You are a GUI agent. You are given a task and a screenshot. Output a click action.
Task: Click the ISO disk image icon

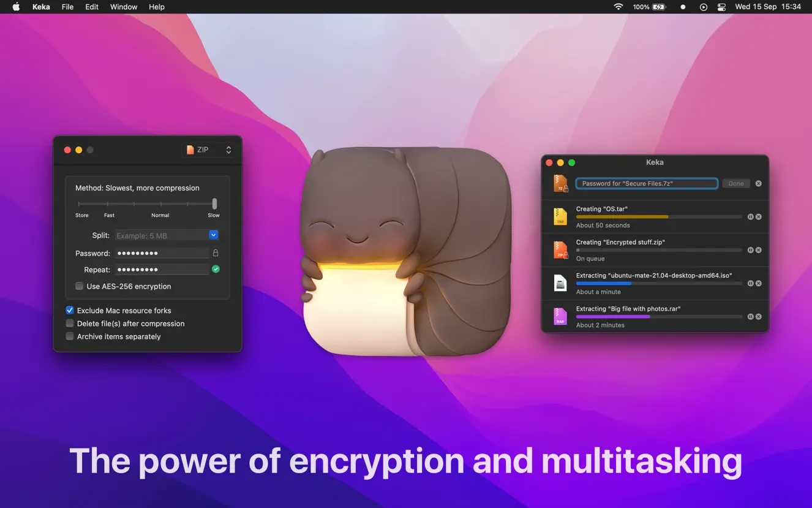click(560, 283)
